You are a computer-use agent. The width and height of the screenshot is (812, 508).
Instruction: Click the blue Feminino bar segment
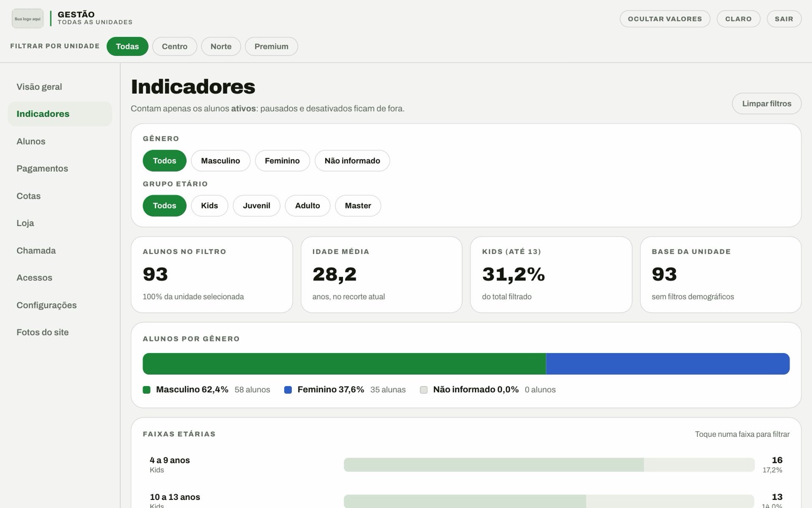coord(668,364)
